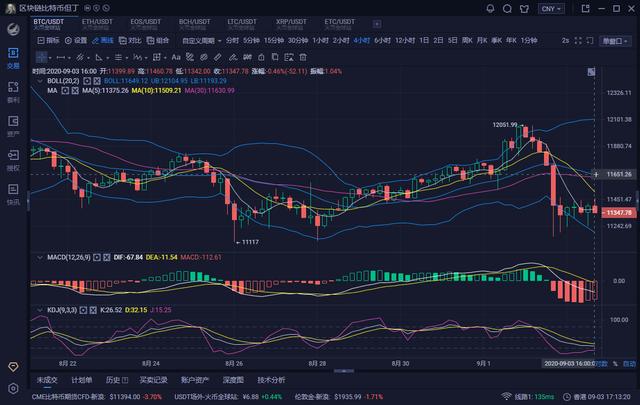Open the settings gear icon at sidebar bottom
Image resolution: width=640 pixels, height=405 pixels.
[x=13, y=389]
